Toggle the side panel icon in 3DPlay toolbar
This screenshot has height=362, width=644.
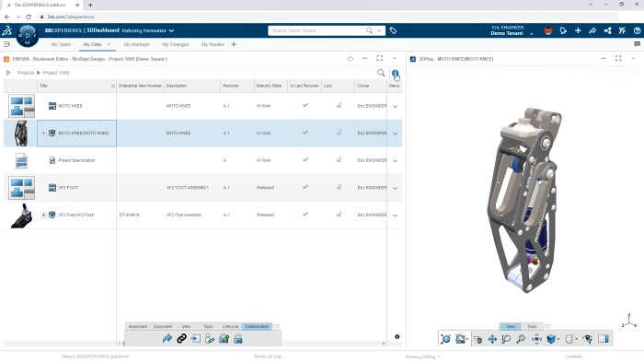[x=604, y=339]
